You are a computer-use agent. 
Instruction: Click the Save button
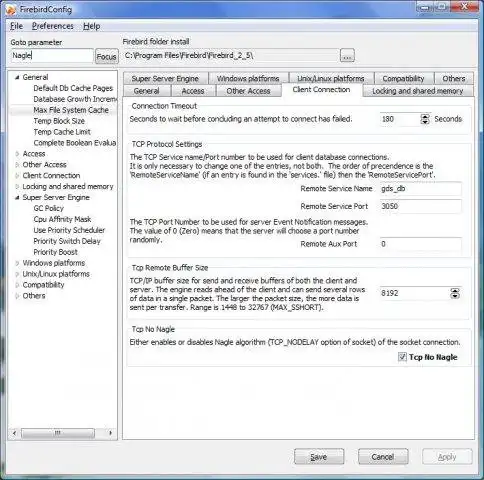coord(319,457)
